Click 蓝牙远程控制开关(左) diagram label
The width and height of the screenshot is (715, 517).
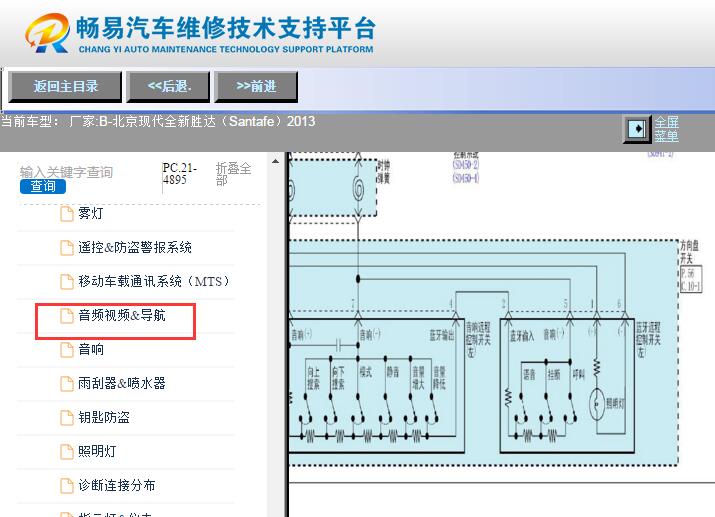[648, 340]
